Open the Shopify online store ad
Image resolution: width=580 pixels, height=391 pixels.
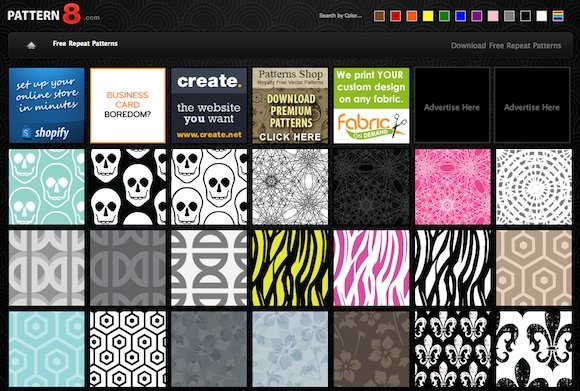point(47,105)
